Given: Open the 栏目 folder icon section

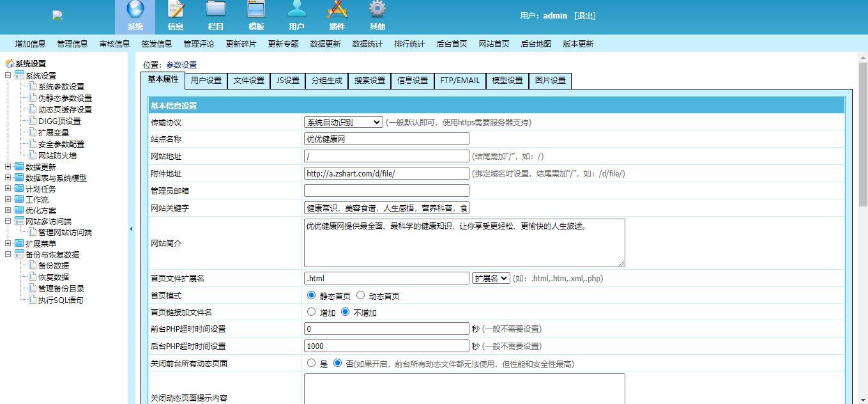Looking at the screenshot, I should 216,17.
